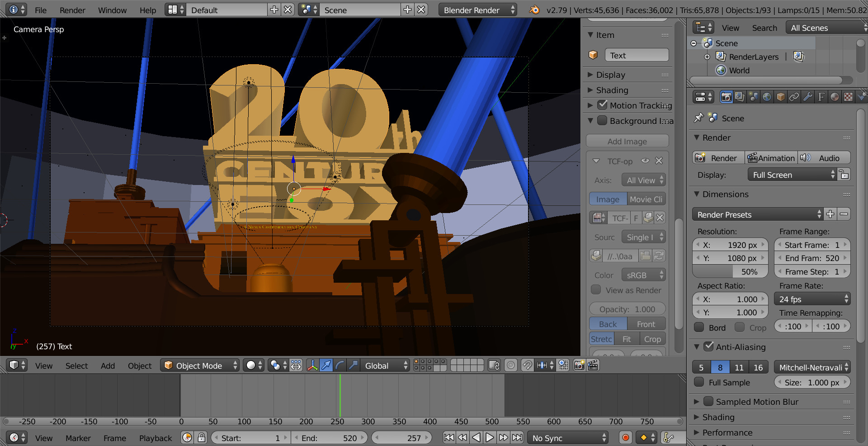Open the Scene properties tab icon
Viewport: 868px width, 446px height.
pyautogui.click(x=753, y=97)
